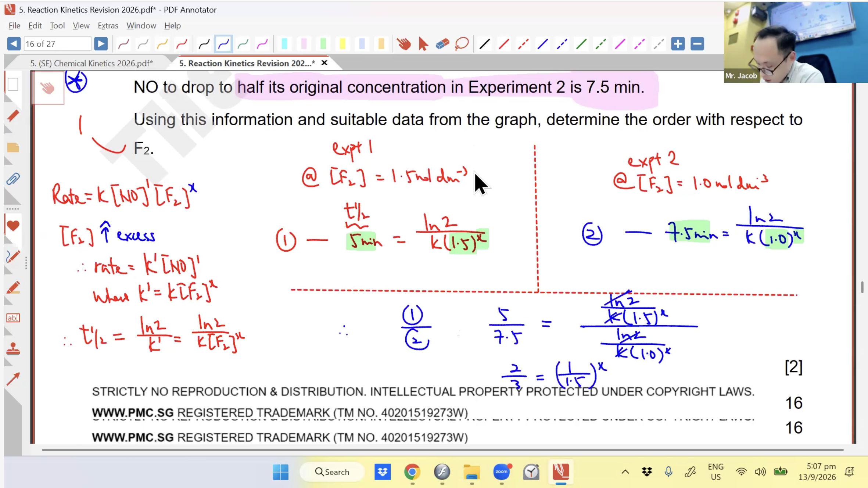868x488 pixels.
Task: Activate the eraser tool
Action: tap(442, 44)
